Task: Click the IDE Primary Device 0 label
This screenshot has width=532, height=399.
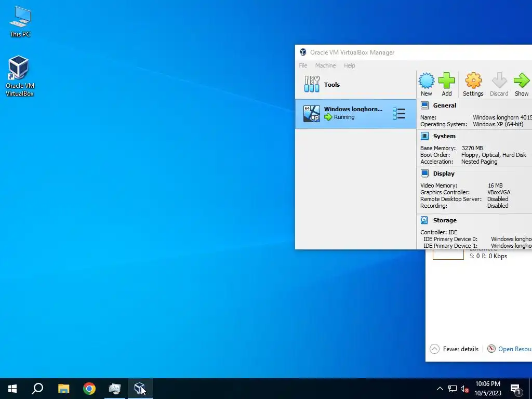Action: (x=450, y=239)
